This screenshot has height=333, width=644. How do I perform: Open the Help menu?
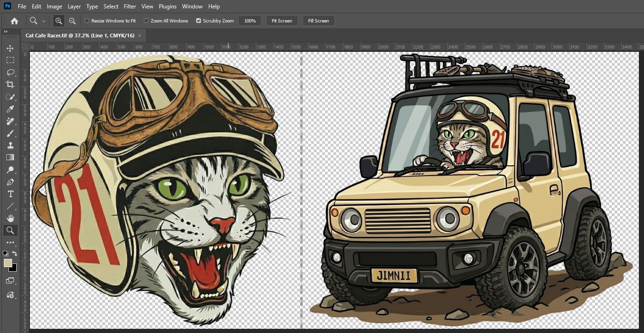click(x=214, y=7)
